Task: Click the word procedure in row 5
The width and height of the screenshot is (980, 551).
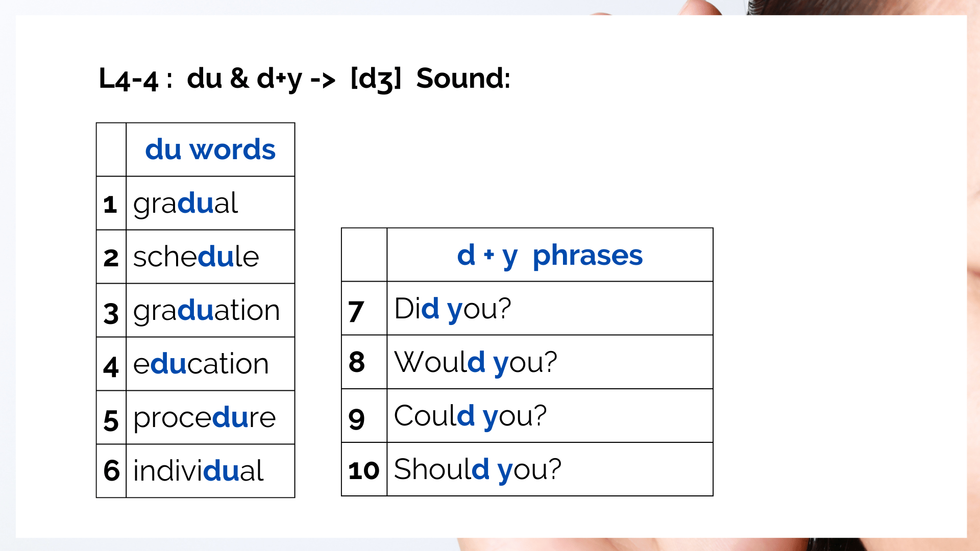Action: [x=204, y=418]
